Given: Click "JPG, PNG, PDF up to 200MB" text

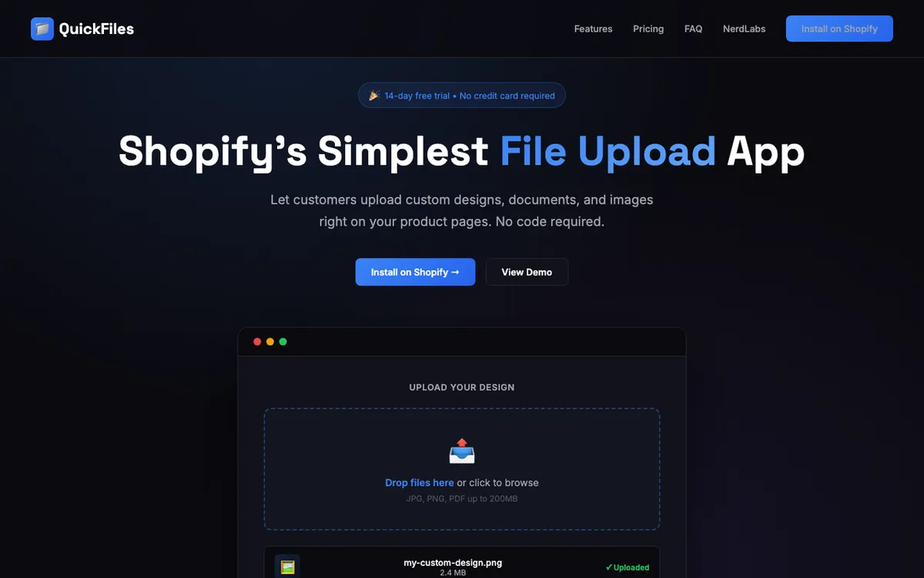Looking at the screenshot, I should click(x=462, y=499).
